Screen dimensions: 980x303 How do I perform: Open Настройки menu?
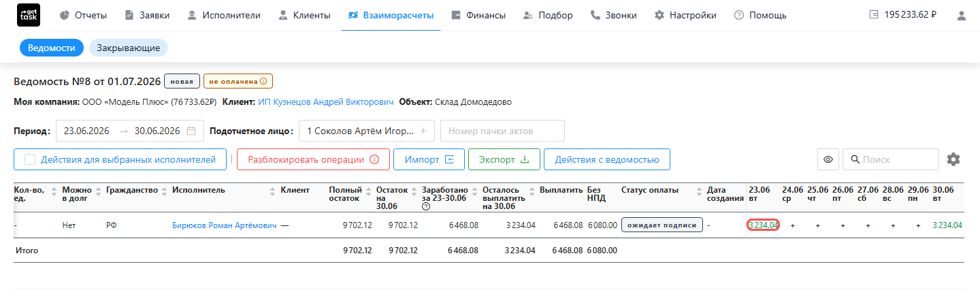pyautogui.click(x=685, y=15)
